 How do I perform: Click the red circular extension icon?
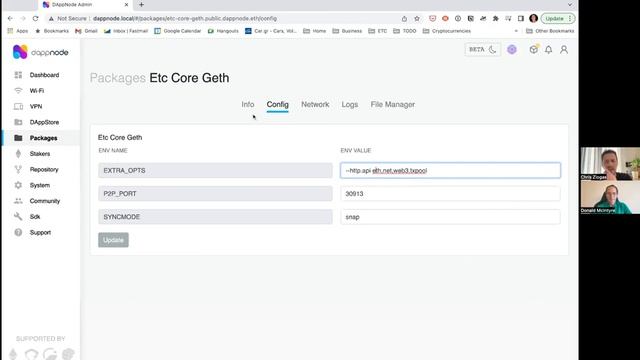(x=445, y=19)
